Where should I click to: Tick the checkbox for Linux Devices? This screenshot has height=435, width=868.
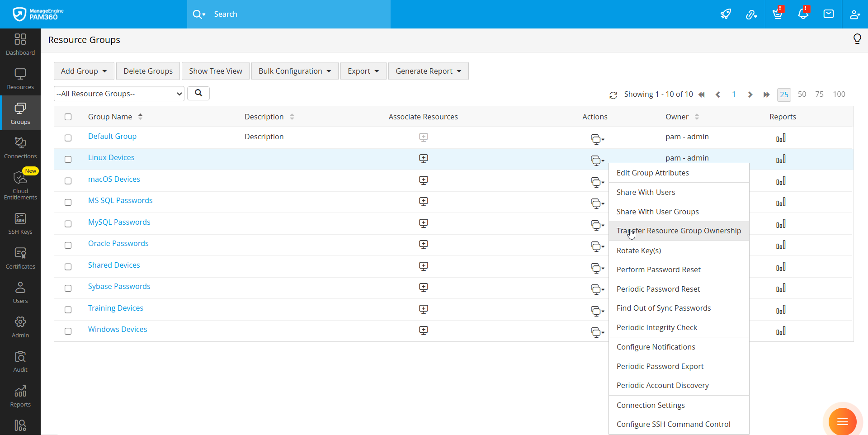tap(68, 159)
